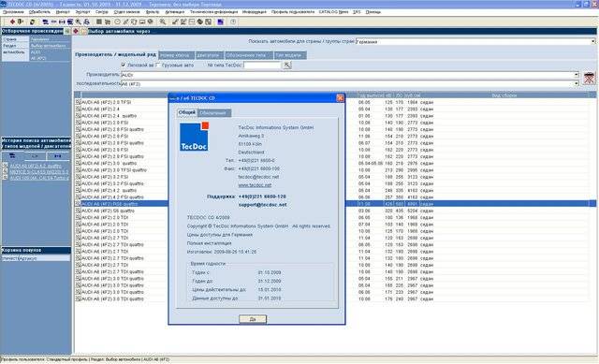This screenshot has width=599, height=364.
Task: Click the 'Вид сборки' column header
Action: [x=504, y=95]
